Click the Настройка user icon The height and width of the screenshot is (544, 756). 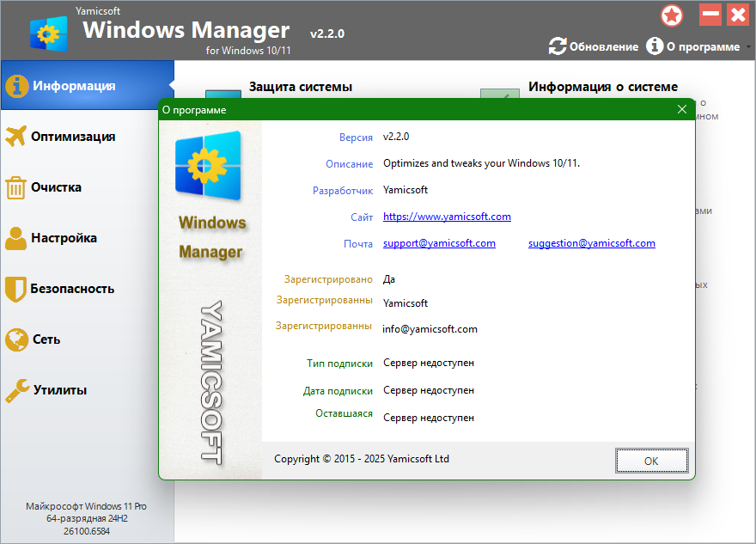[x=16, y=238]
